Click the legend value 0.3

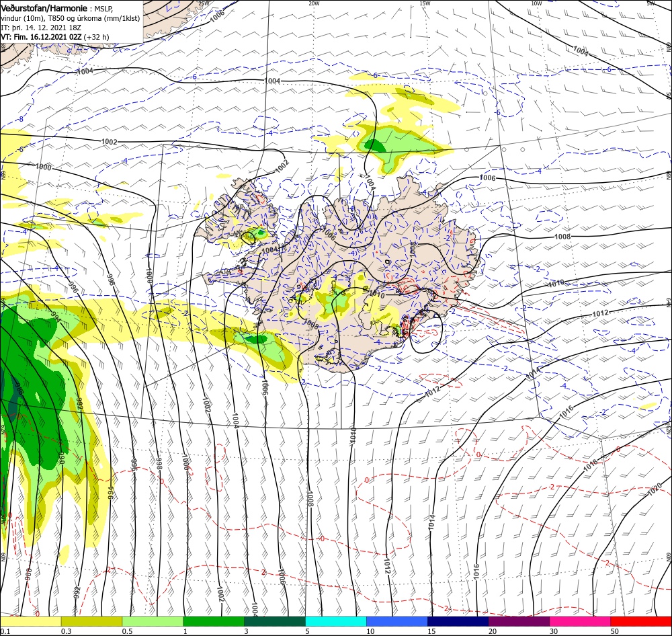pos(67,631)
